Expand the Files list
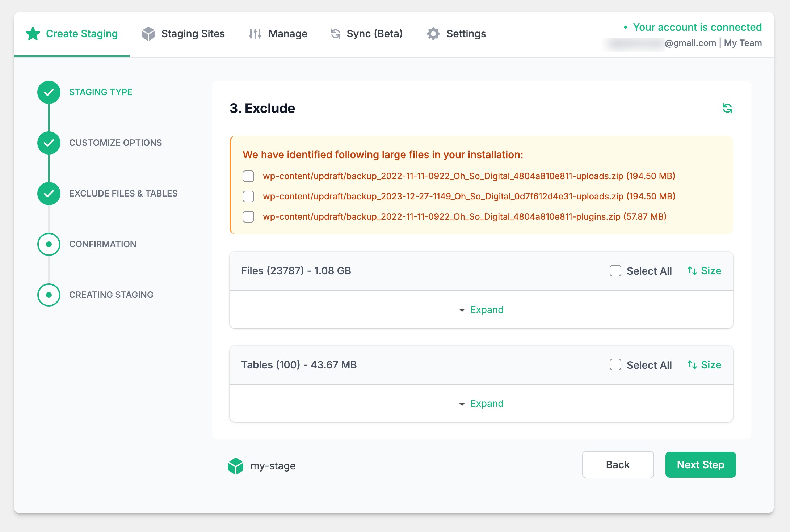790x532 pixels. point(482,310)
